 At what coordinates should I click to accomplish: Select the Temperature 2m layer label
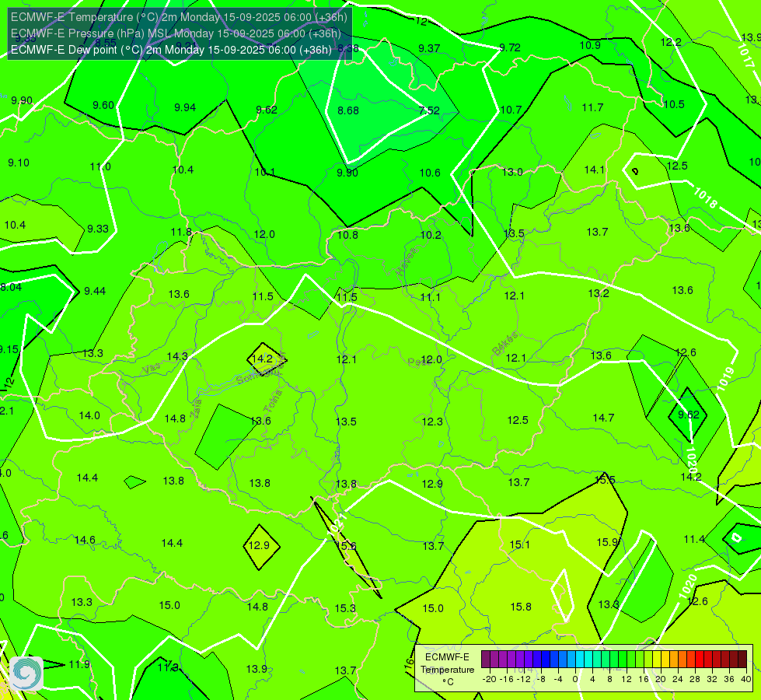179,17
